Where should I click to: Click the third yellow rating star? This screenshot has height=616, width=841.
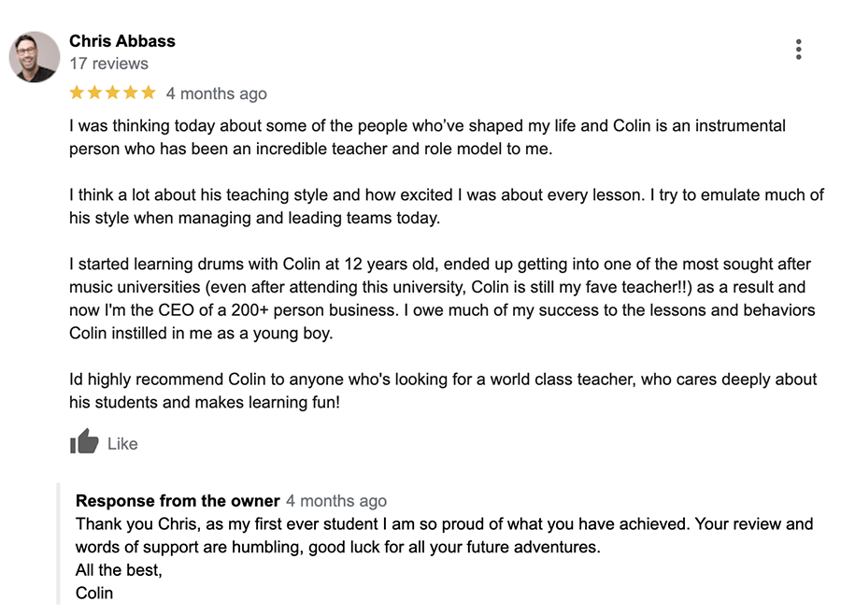[x=112, y=93]
